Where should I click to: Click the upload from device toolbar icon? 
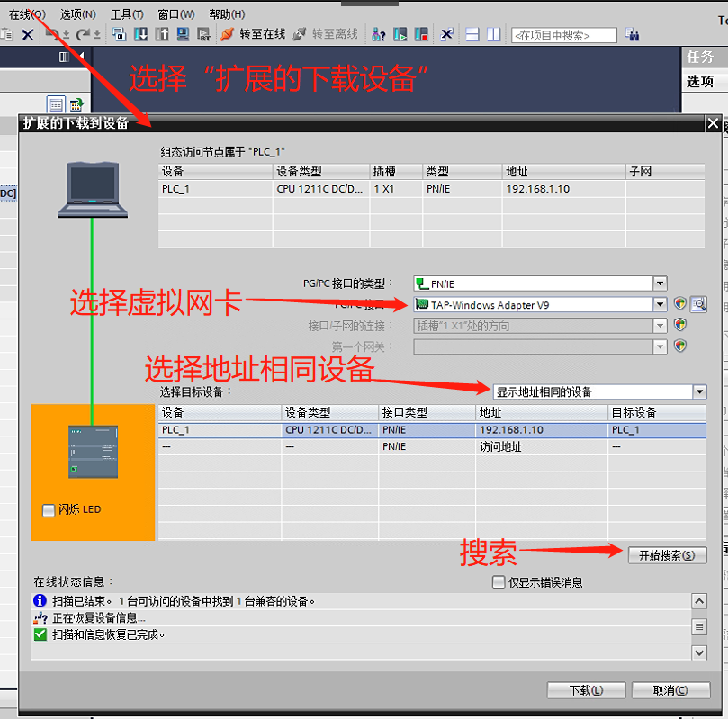pyautogui.click(x=162, y=34)
